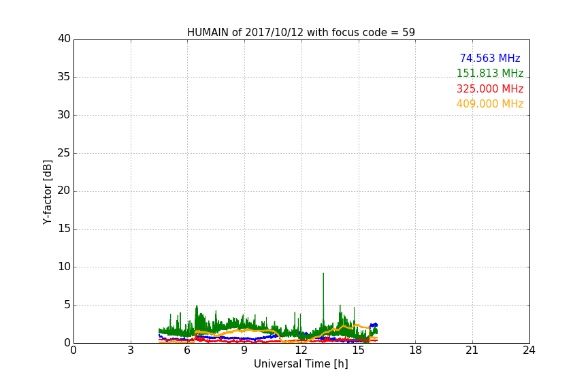Select the blue 74.563 MHz legend label
Viewport: 588px width, 392px height.
490,58
